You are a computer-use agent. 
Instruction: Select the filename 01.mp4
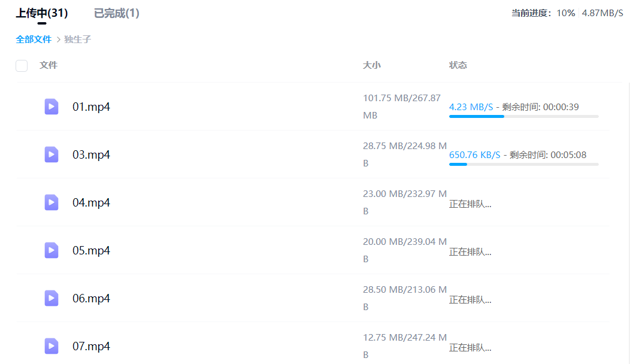pyautogui.click(x=91, y=107)
